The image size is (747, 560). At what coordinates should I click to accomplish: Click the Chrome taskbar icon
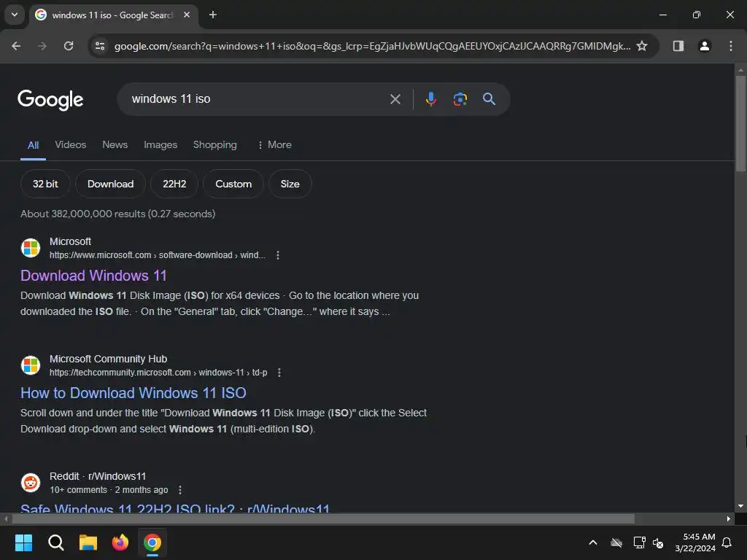(152, 542)
